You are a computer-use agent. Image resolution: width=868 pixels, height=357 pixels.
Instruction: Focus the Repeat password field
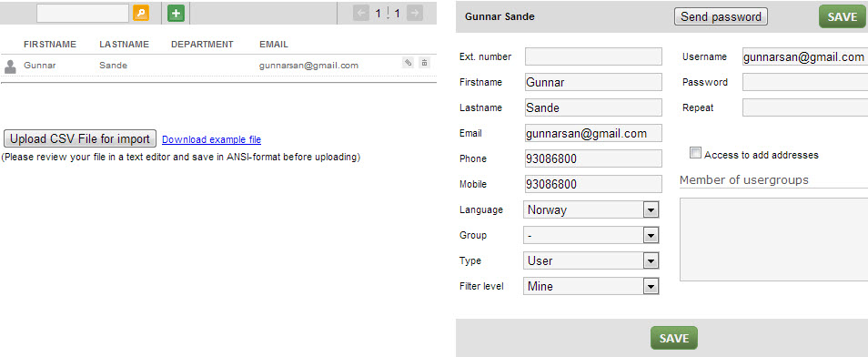805,107
